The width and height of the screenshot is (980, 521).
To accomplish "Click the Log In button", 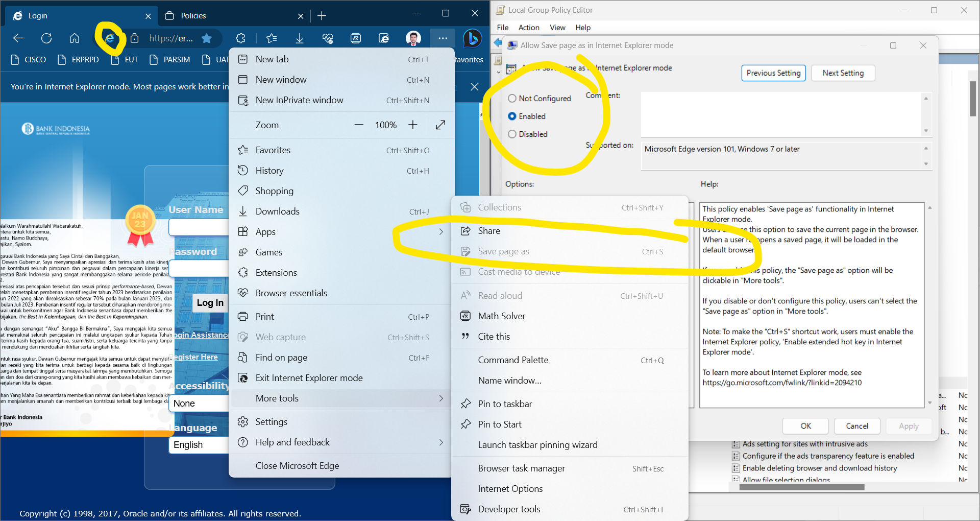I will point(210,303).
